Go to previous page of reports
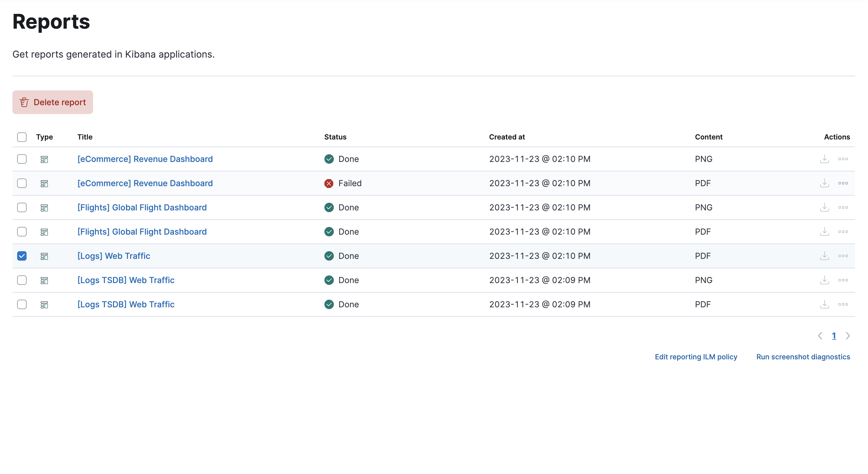This screenshot has height=474, width=868. (820, 336)
